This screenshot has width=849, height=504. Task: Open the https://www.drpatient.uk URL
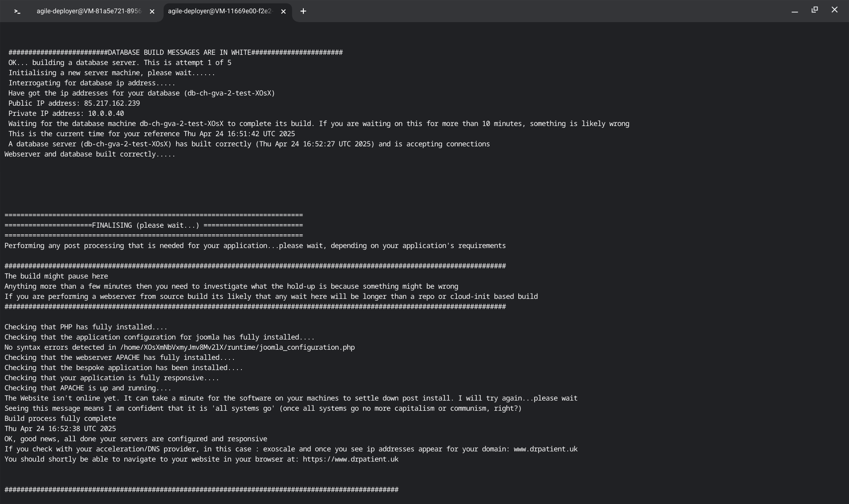[x=351, y=459]
